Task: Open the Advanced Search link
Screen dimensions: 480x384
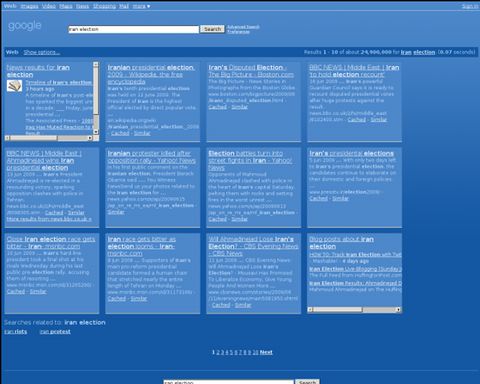Action: 243,27
